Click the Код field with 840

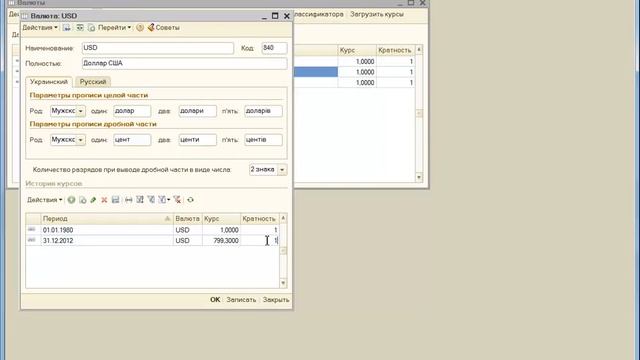(x=274, y=48)
